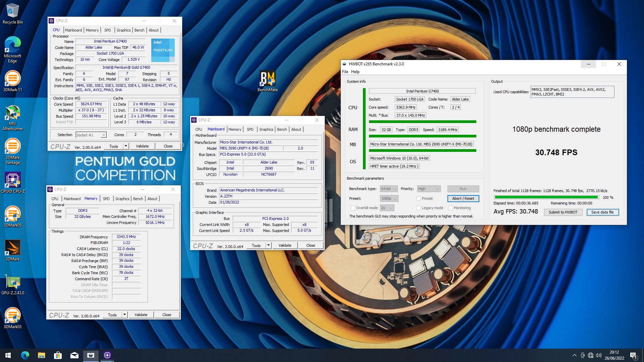The image size is (644, 362).
Task: Open the 3DMark desktop shortcut
Action: point(12,250)
